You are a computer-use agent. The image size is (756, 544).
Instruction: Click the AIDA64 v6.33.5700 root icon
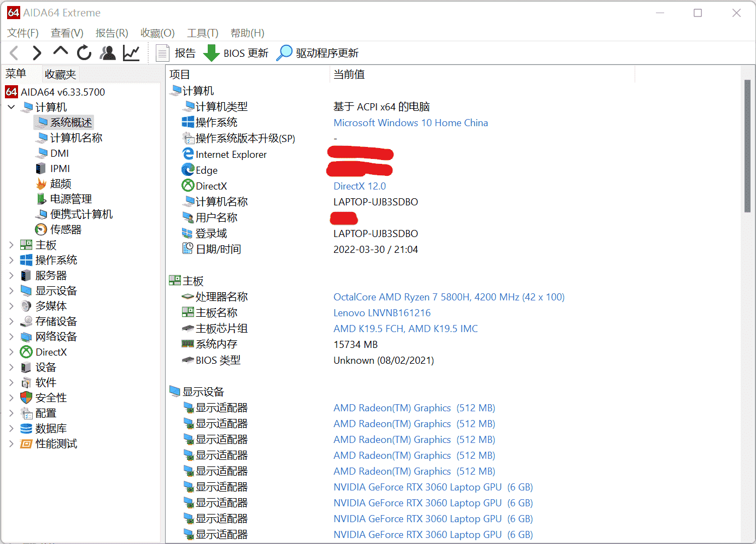coord(11,92)
